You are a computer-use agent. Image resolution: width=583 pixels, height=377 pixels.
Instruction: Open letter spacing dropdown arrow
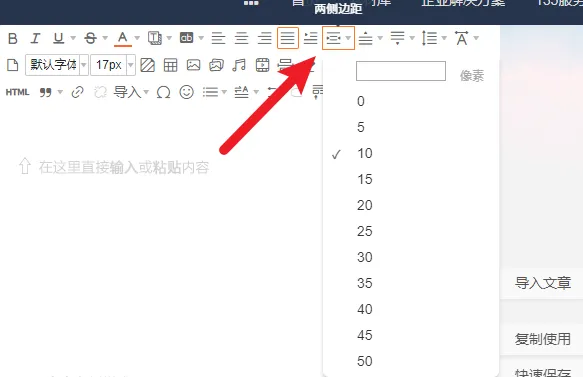coord(476,38)
